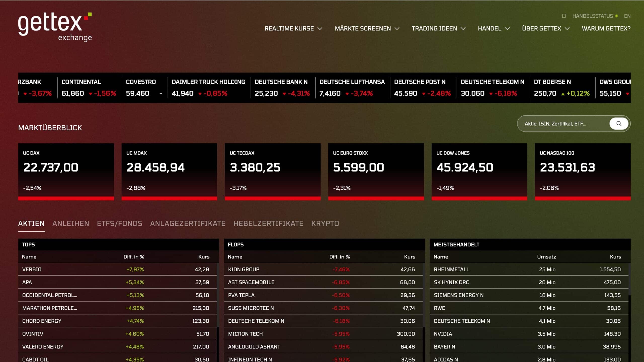Click the red down arrow beside Continental

click(90, 94)
